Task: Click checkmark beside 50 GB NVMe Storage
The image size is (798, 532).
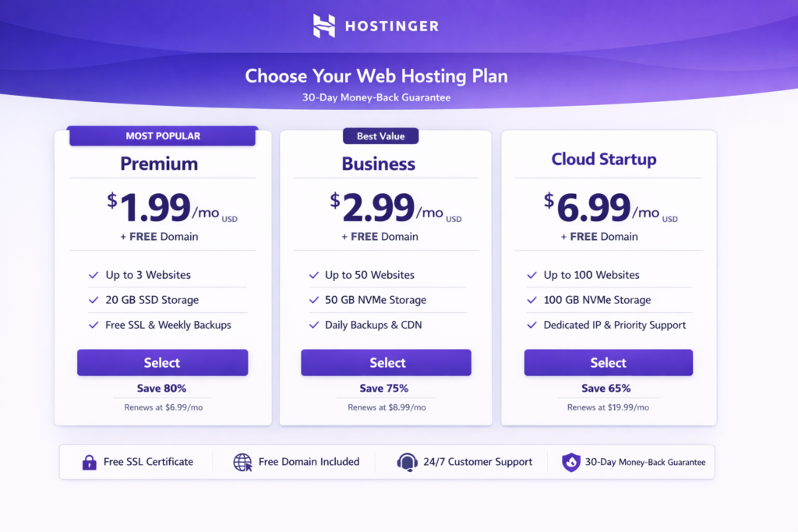Action: point(313,300)
